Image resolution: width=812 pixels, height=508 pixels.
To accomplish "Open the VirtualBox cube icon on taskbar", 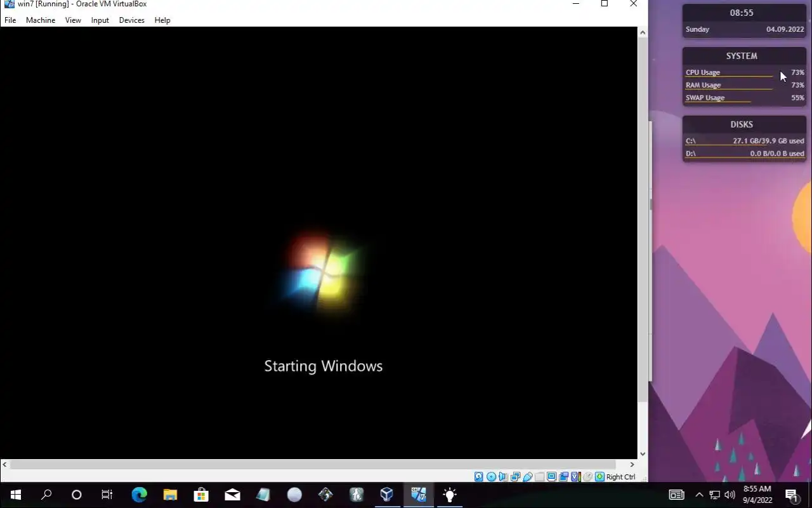I will pyautogui.click(x=387, y=495).
